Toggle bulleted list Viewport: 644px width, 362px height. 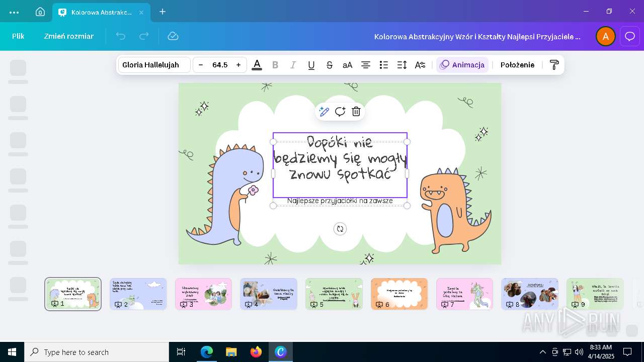pyautogui.click(x=384, y=65)
